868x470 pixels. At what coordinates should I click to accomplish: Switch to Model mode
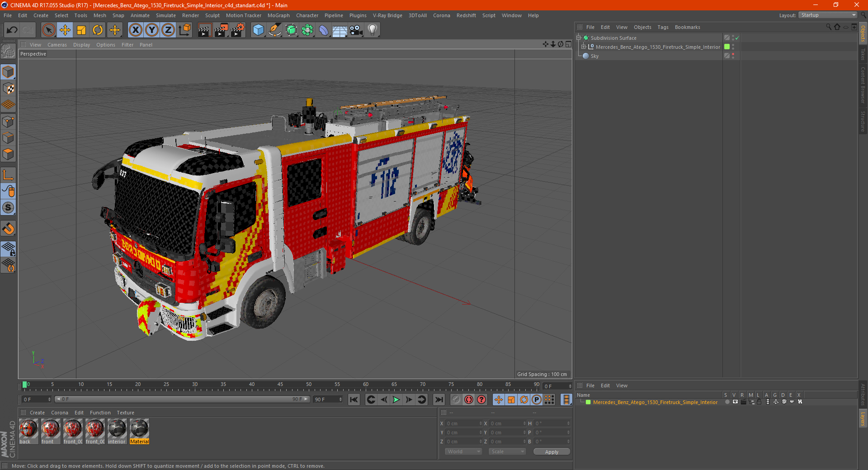8,72
